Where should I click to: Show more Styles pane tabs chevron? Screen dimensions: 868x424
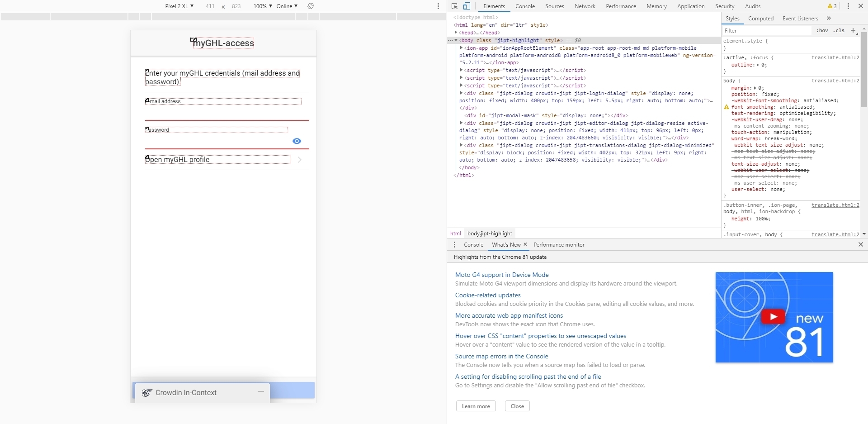click(x=829, y=18)
